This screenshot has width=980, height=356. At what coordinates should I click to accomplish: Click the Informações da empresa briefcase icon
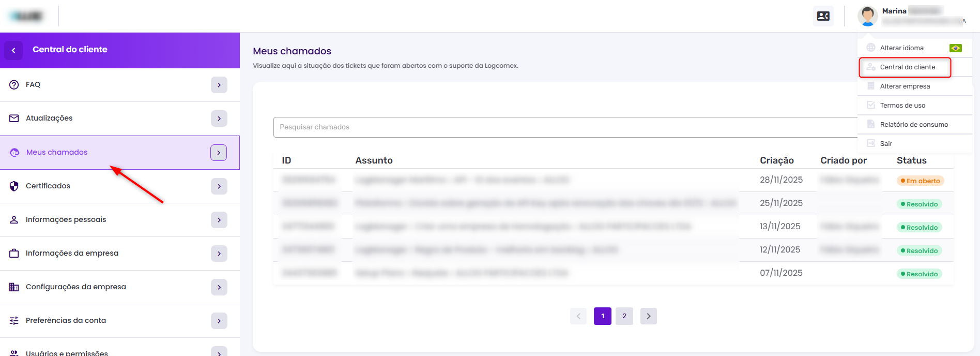(x=14, y=254)
